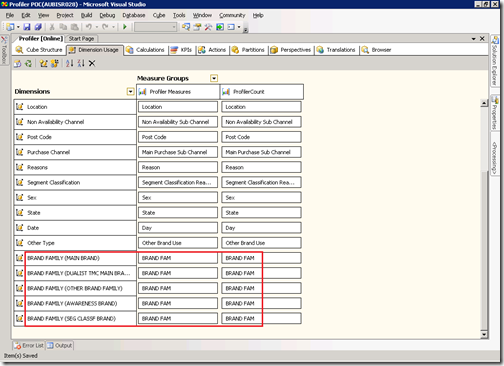The height and width of the screenshot is (366, 504).
Task: Click the Cut icon in the toolbar
Action: [52, 27]
